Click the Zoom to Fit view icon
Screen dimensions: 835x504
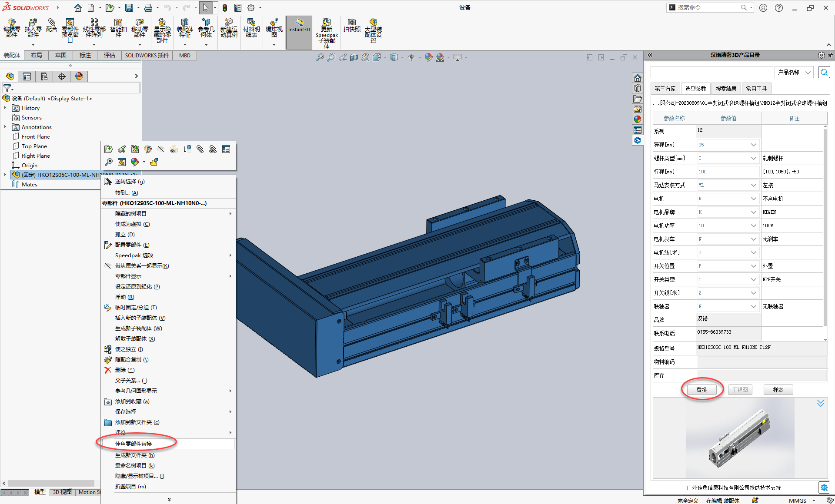[x=320, y=57]
